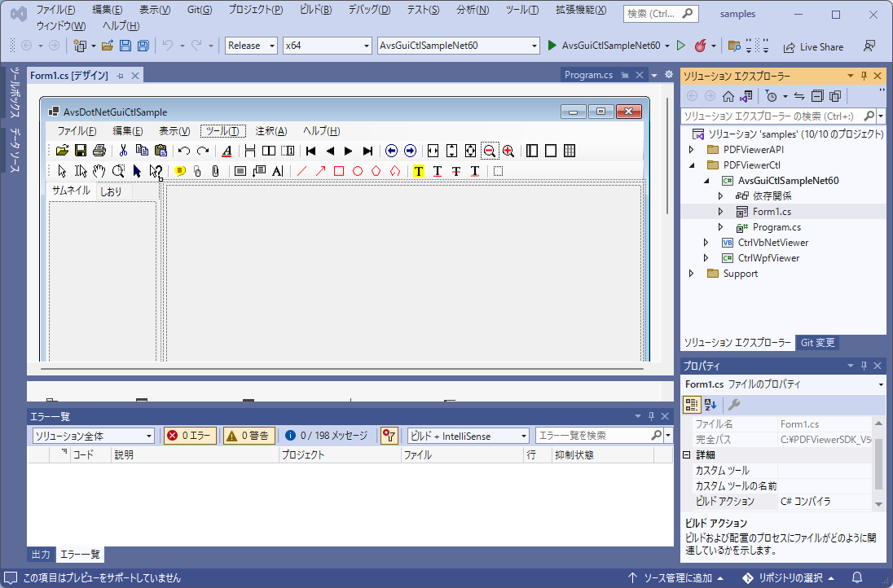
Task: Click the yellow sticky note annotation icon
Action: click(180, 171)
